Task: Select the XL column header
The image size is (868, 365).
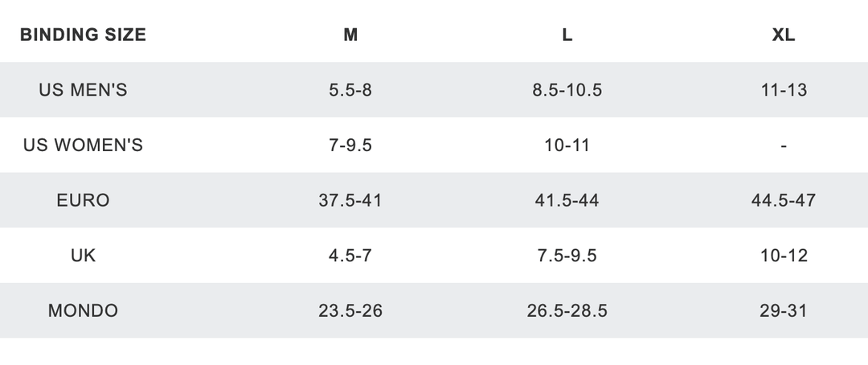Action: (x=783, y=35)
